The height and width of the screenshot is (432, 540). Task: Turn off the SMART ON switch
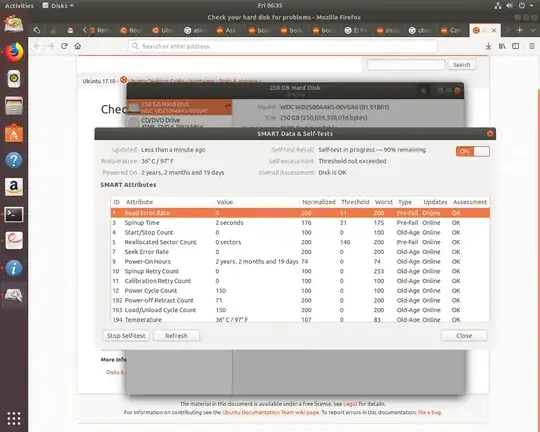coord(473,151)
